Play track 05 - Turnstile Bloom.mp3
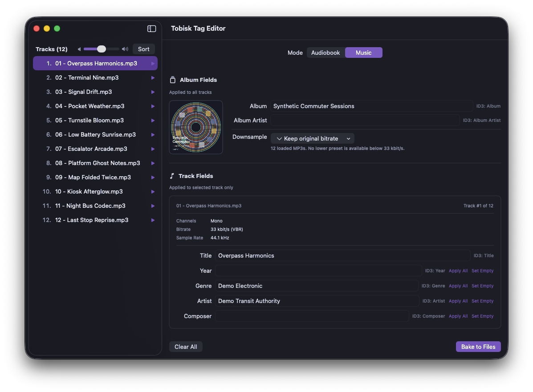 pos(153,121)
